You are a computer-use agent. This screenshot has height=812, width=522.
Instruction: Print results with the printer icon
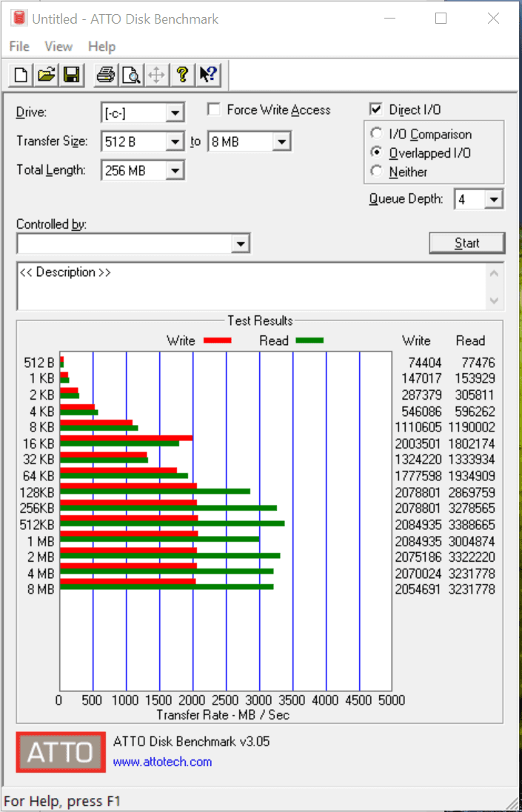coord(106,75)
